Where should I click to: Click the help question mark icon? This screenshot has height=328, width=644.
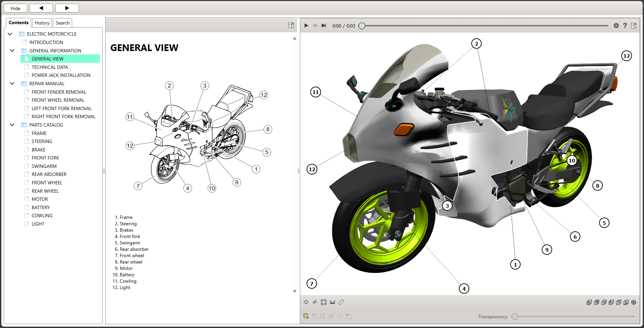(625, 26)
